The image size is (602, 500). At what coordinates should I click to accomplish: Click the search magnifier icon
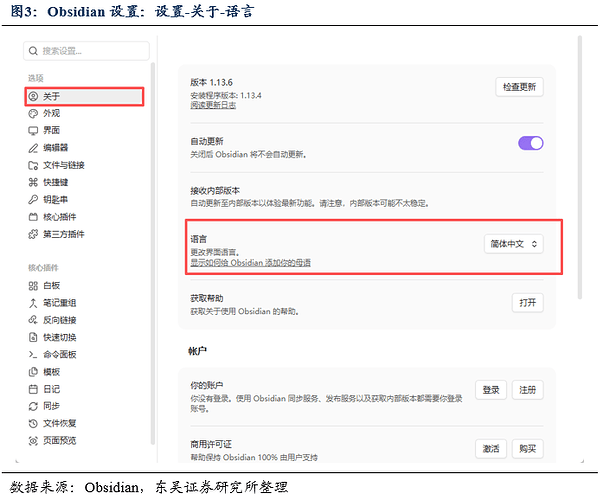[33, 51]
